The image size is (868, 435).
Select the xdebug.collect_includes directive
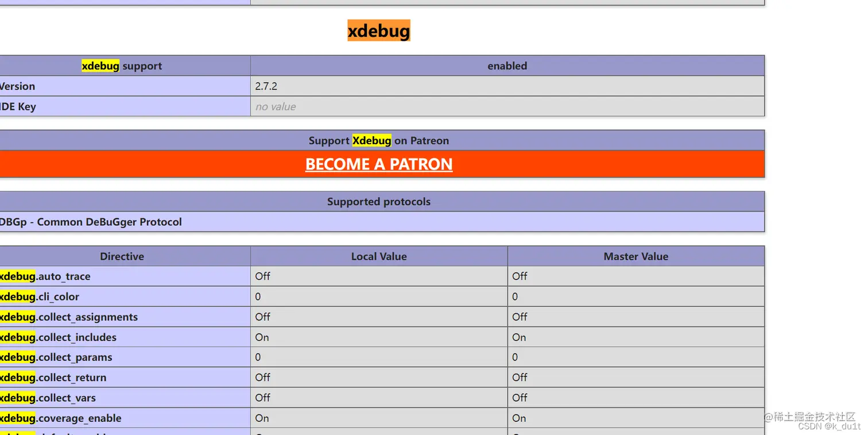[x=125, y=337]
